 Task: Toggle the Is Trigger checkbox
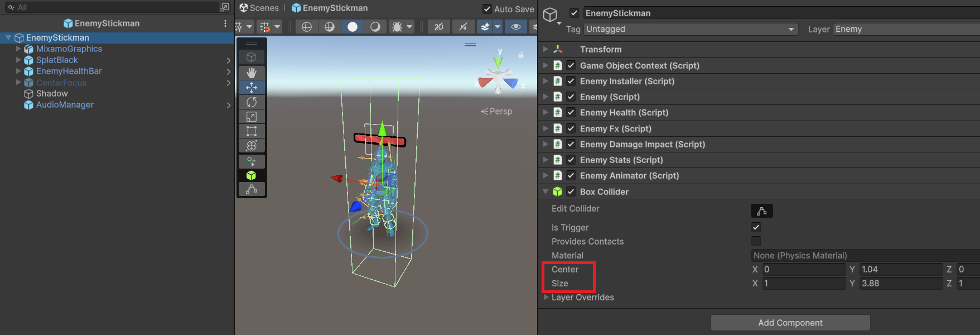(x=756, y=227)
